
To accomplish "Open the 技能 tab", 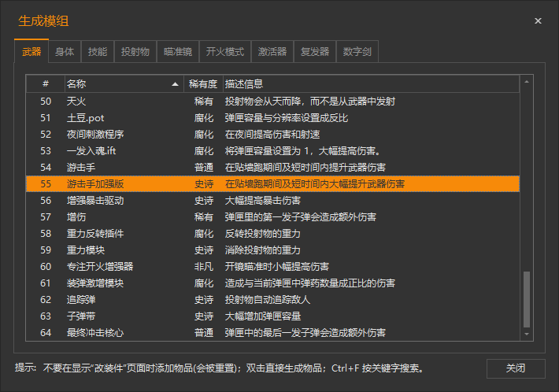I will [x=98, y=52].
